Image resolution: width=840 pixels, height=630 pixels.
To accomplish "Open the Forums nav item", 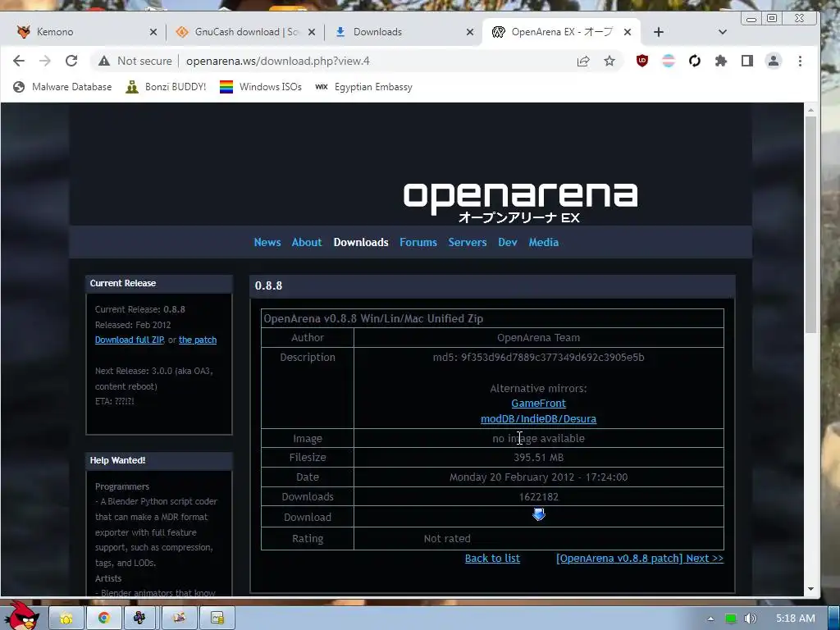I will [x=418, y=242].
